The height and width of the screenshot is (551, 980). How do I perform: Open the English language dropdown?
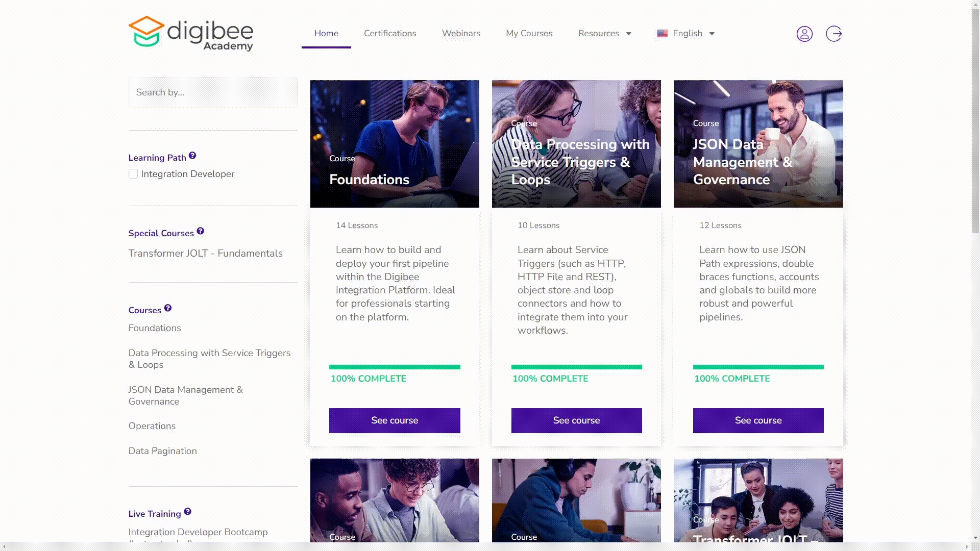tap(686, 34)
